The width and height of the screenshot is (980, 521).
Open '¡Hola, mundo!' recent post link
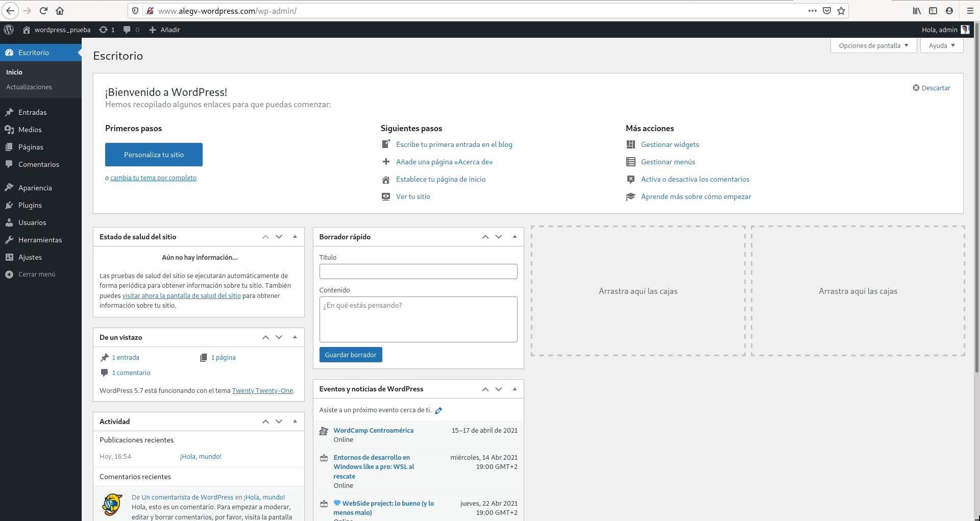pos(201,457)
